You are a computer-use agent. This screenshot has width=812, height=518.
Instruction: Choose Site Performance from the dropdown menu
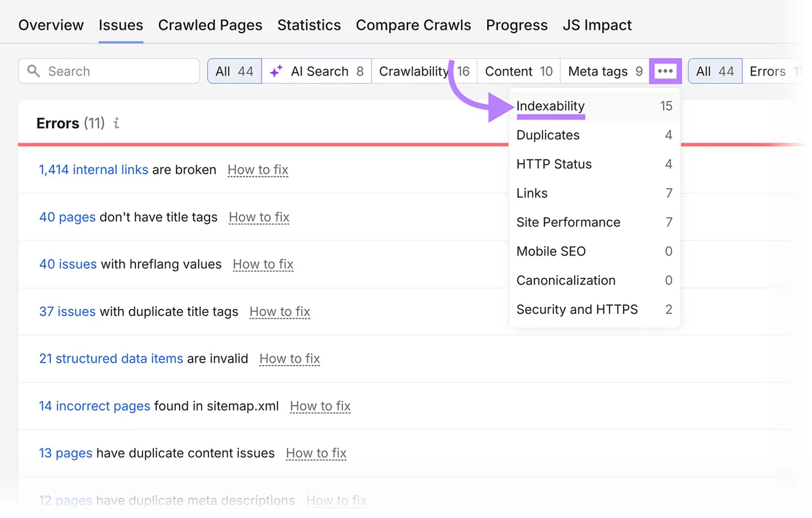(595, 222)
